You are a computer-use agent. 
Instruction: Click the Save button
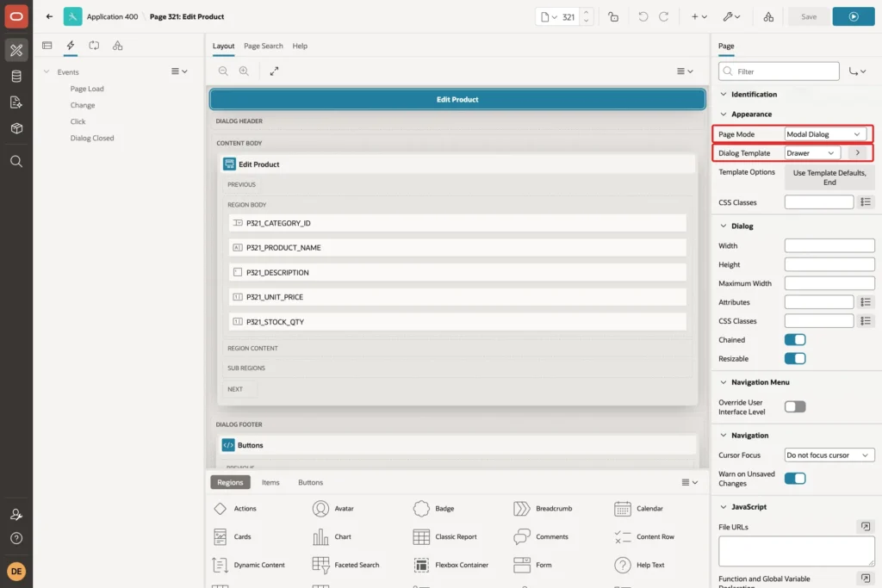[x=808, y=16]
